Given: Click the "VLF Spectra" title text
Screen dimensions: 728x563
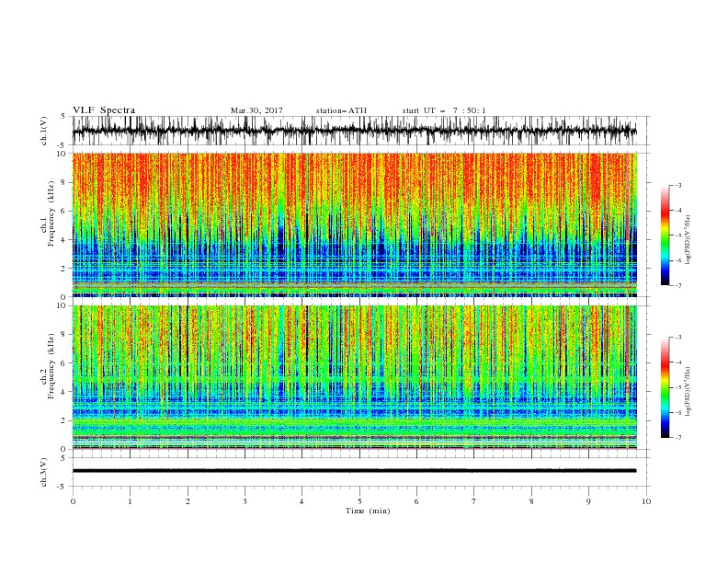Looking at the screenshot, I should click(104, 110).
